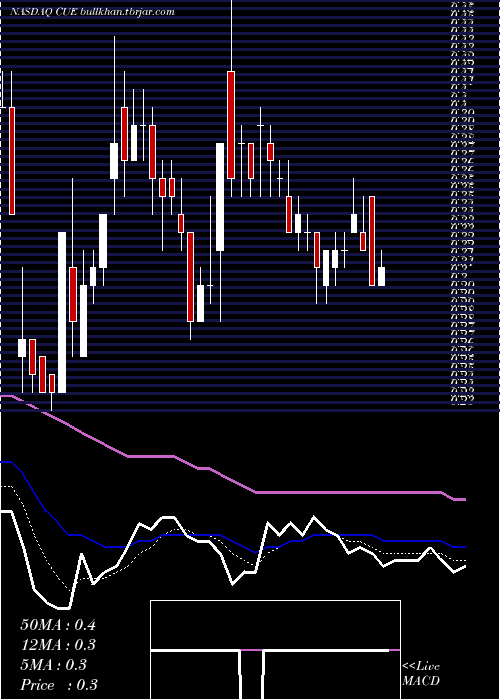Click the last white candlestick on the right

click(382, 277)
